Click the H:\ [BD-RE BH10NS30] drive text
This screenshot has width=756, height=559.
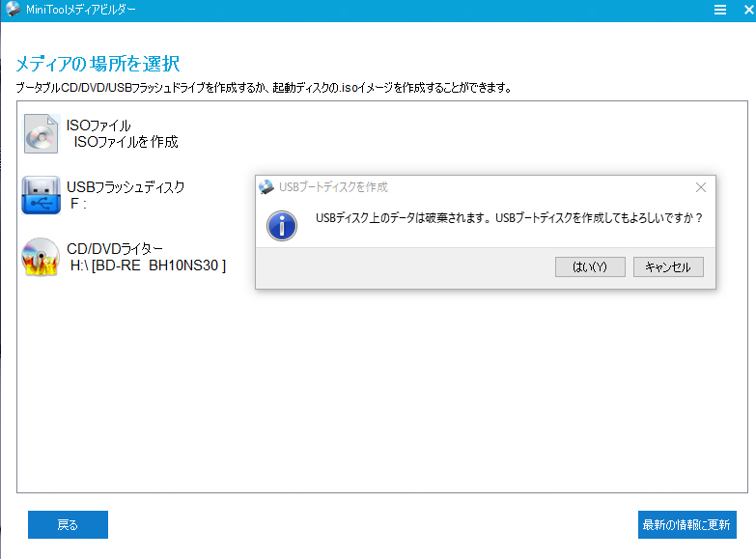(x=148, y=266)
